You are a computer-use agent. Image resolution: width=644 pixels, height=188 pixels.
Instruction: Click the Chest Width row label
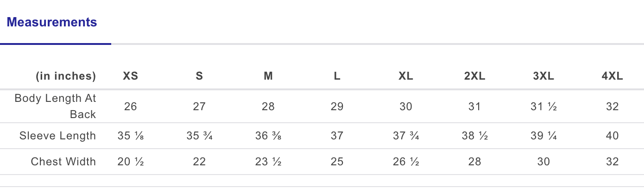(63, 162)
